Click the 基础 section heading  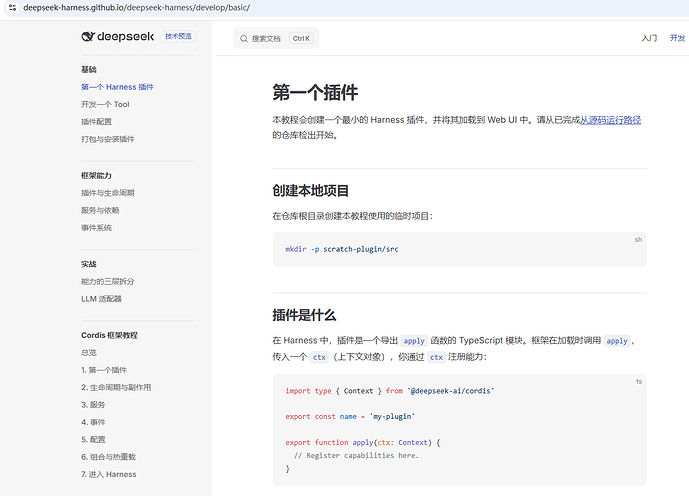click(89, 69)
